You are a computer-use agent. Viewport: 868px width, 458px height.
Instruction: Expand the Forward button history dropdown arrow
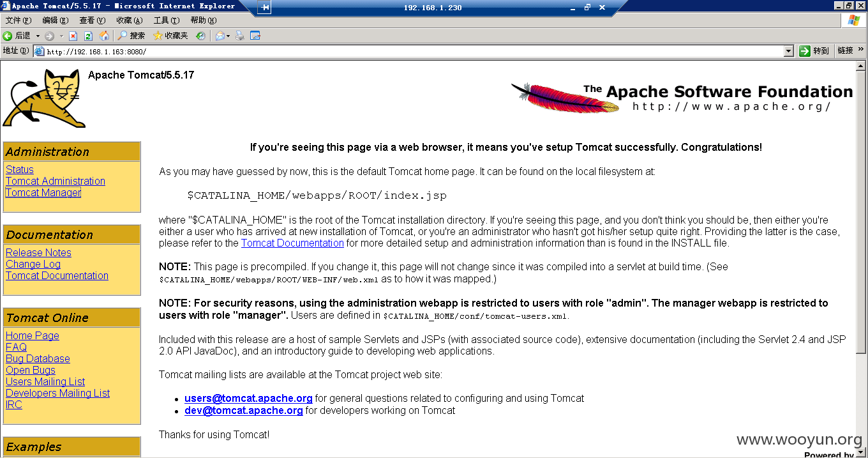pos(61,36)
